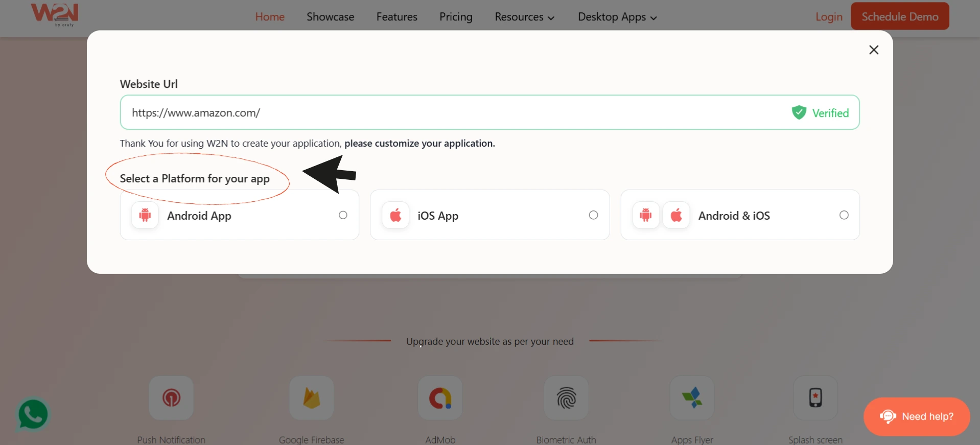Go to the Home nav item

click(270, 17)
